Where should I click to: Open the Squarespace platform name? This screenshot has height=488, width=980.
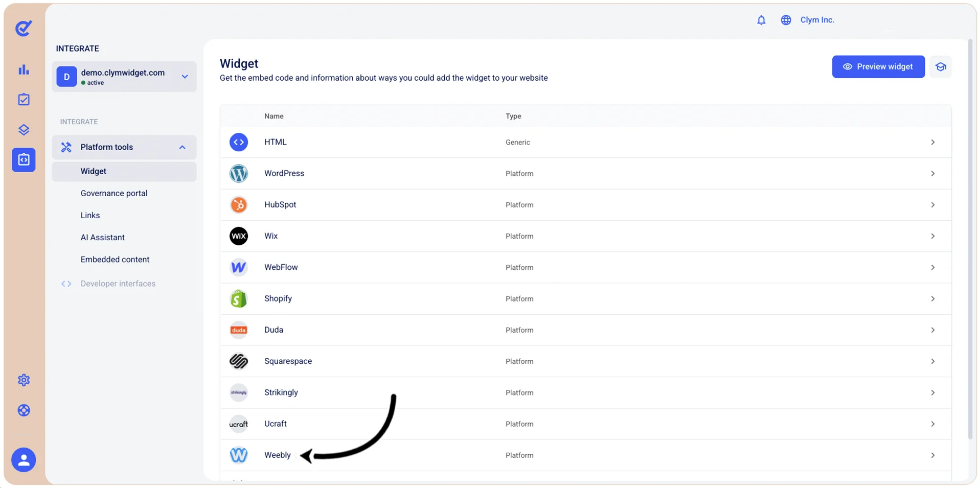click(288, 361)
